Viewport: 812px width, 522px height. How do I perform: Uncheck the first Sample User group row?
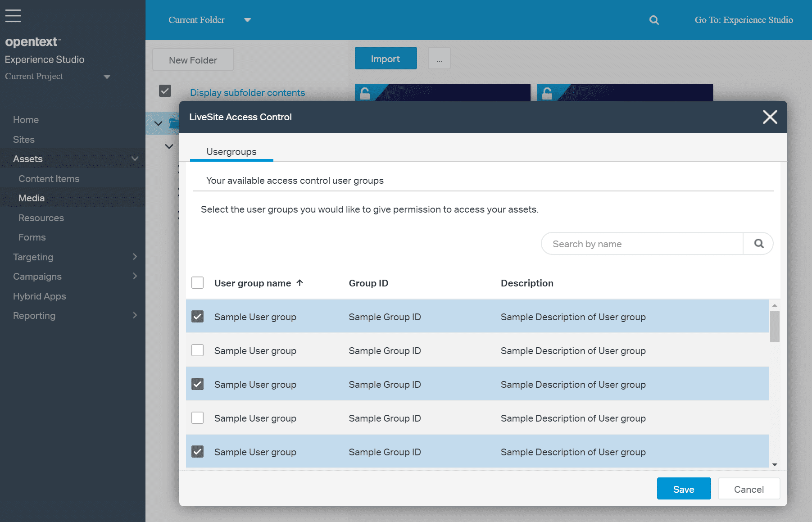(197, 316)
